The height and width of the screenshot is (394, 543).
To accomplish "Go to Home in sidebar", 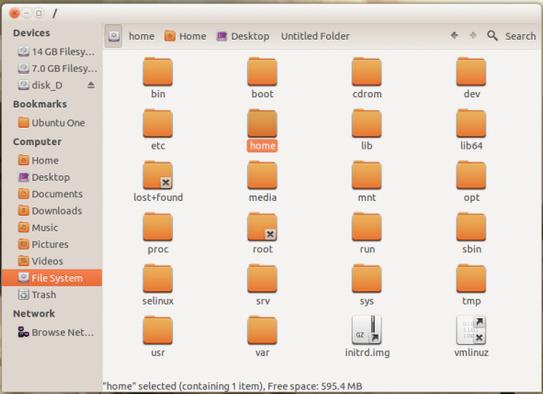I will point(38,160).
